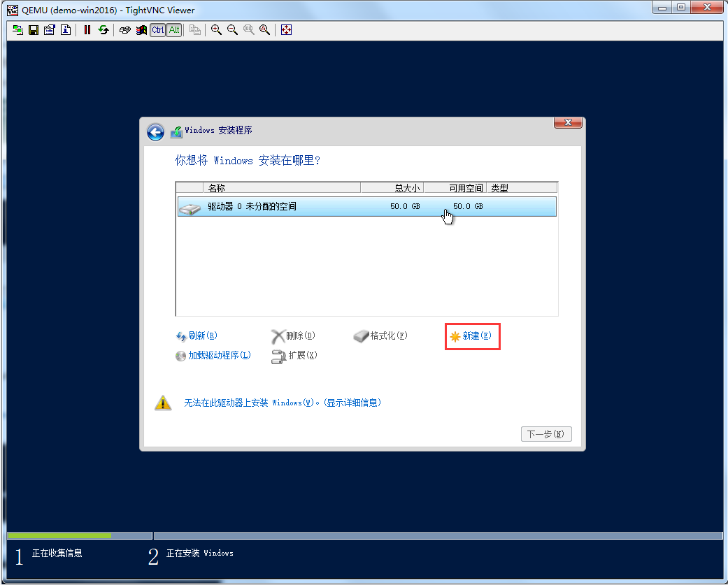
Task: Select Drive 0 unallocated space row
Action: (x=366, y=206)
